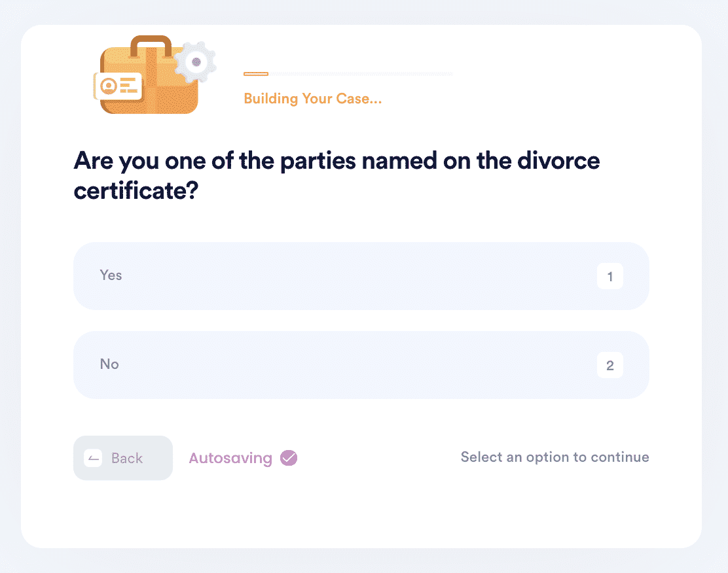Click the purple autosaving checkmark icon

[289, 458]
